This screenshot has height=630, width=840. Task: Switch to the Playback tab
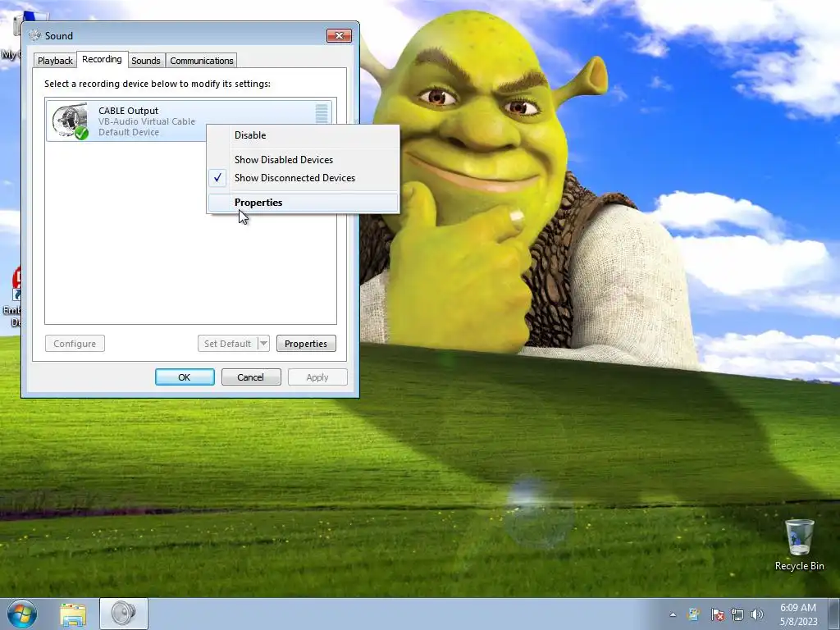55,61
